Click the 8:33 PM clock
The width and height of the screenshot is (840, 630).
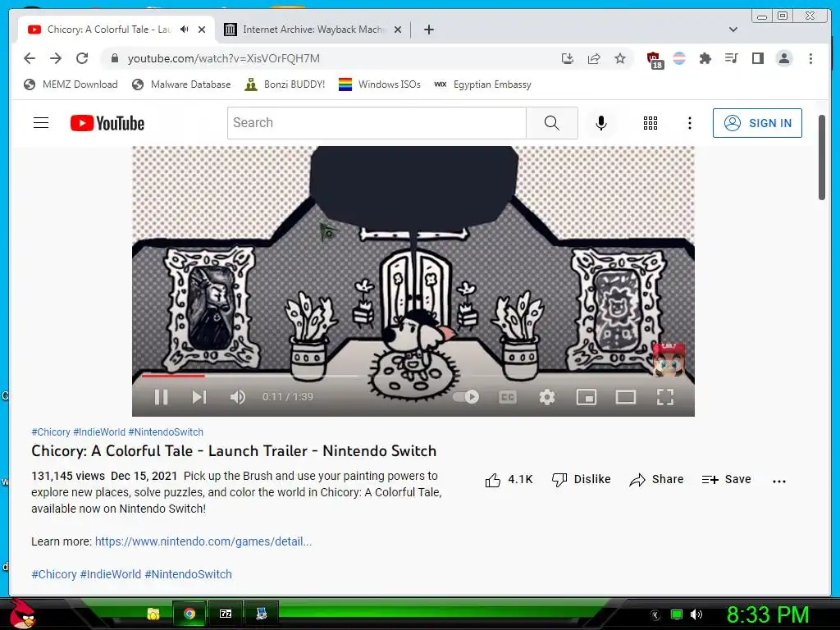click(x=768, y=614)
